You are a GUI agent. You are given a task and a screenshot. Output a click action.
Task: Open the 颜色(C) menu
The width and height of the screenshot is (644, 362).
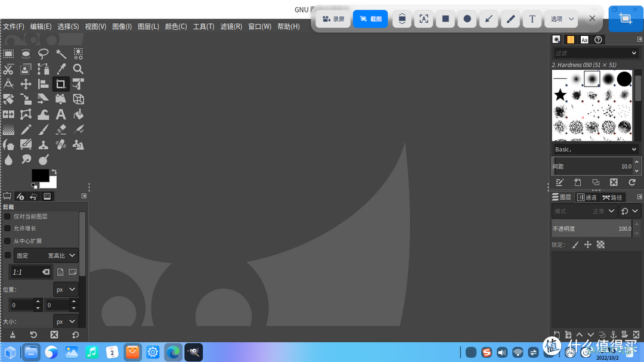coord(176,26)
